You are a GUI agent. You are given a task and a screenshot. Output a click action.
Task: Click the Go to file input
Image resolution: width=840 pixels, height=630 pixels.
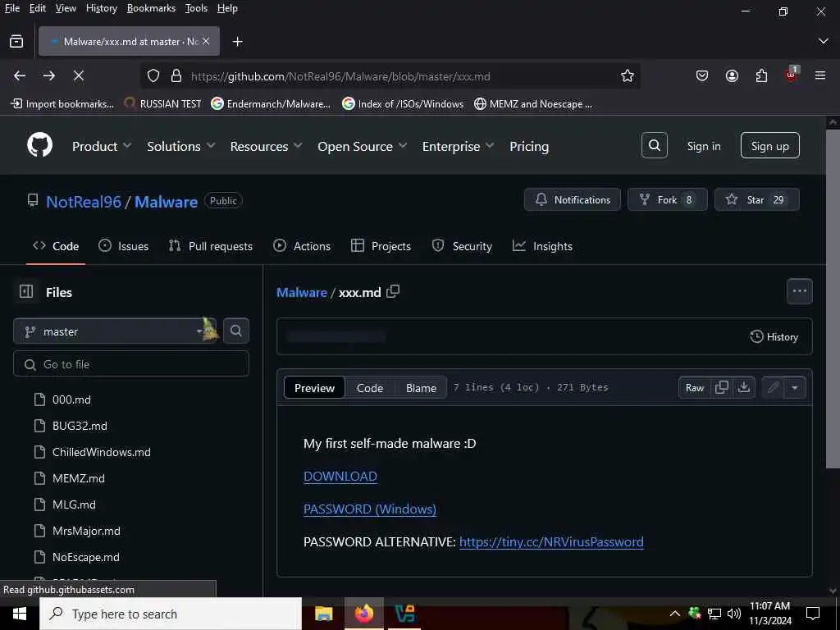[x=131, y=364]
